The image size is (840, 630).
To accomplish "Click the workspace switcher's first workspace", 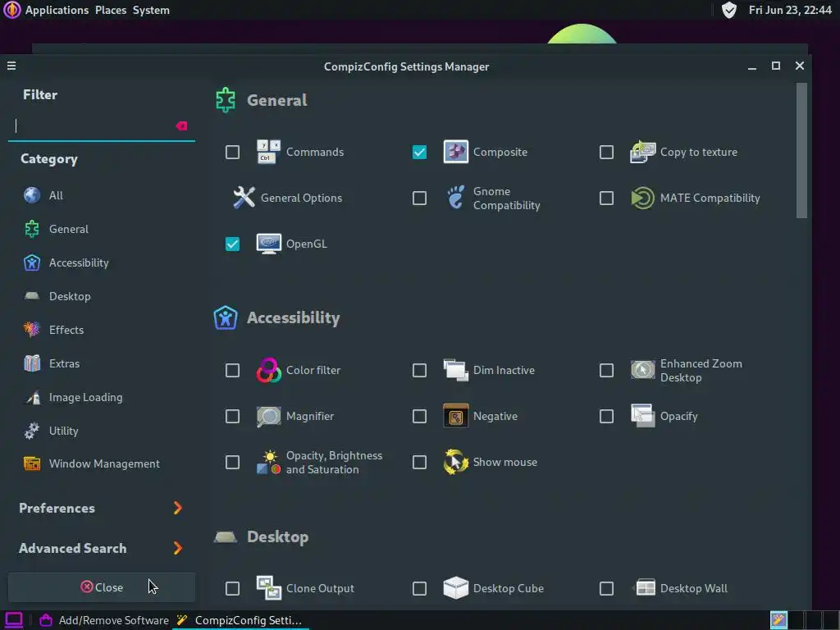I will (x=778, y=620).
